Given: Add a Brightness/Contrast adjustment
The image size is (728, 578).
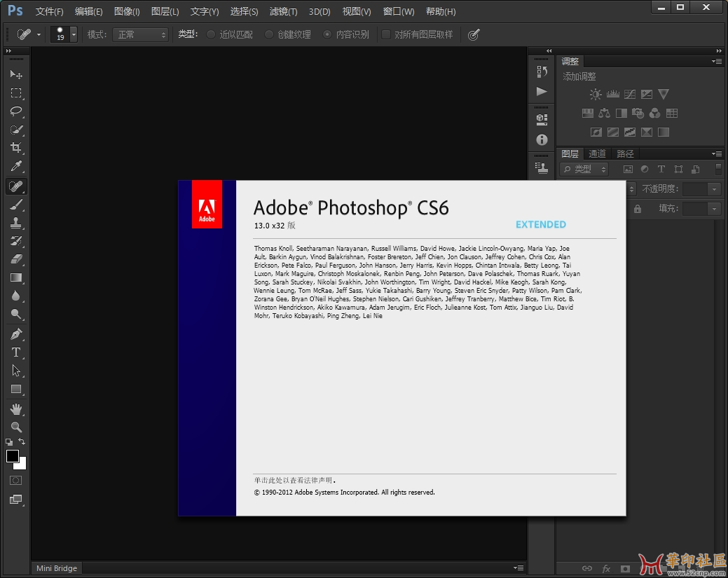Looking at the screenshot, I should coord(596,95).
